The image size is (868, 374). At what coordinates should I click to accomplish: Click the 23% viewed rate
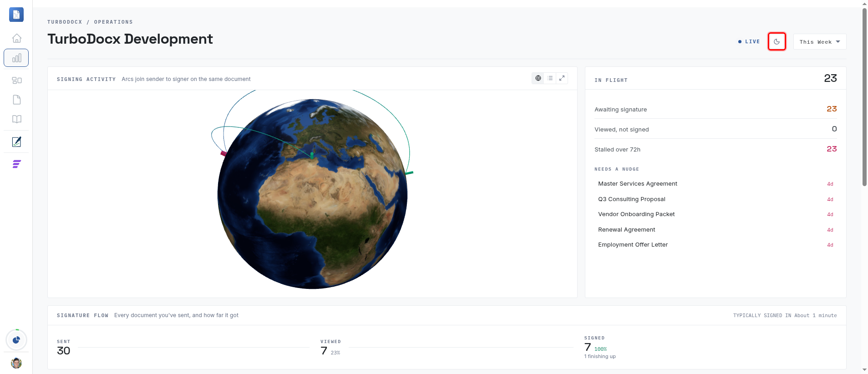(x=335, y=353)
